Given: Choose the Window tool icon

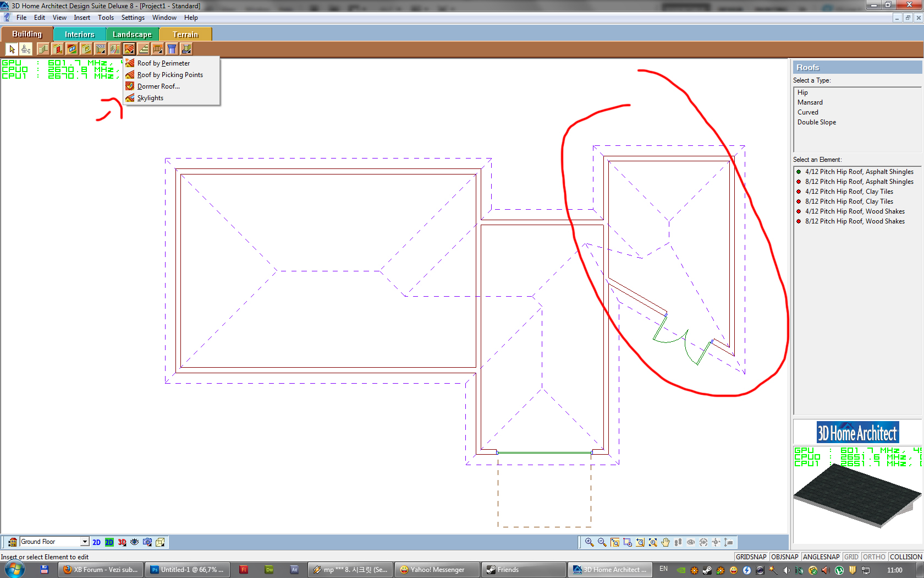Looking at the screenshot, I should pos(72,49).
